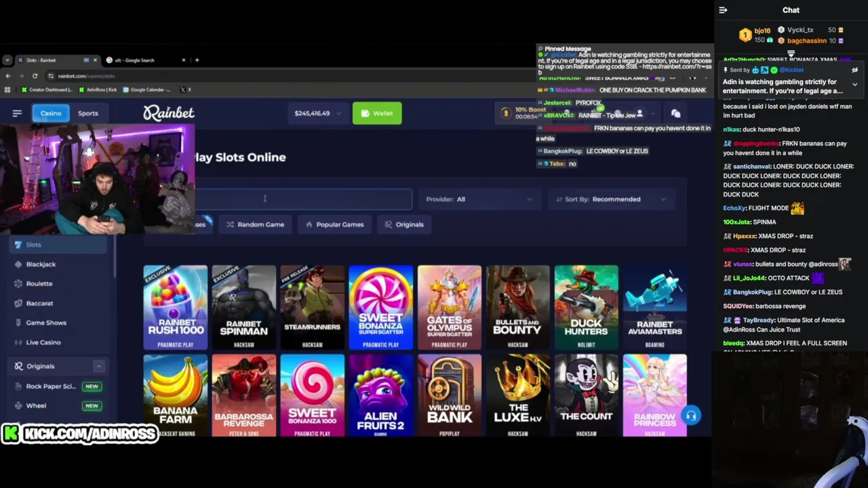Open Steamrunners game
The image size is (868, 488).
(x=313, y=307)
